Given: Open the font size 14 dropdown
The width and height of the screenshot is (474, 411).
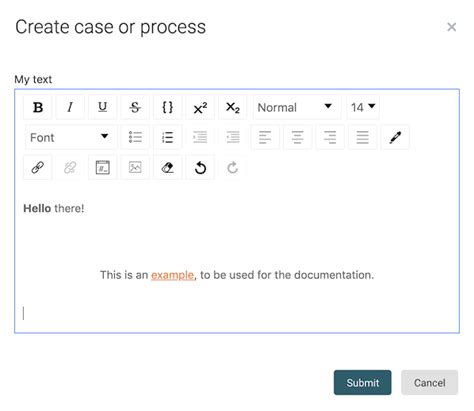Looking at the screenshot, I should [x=363, y=107].
